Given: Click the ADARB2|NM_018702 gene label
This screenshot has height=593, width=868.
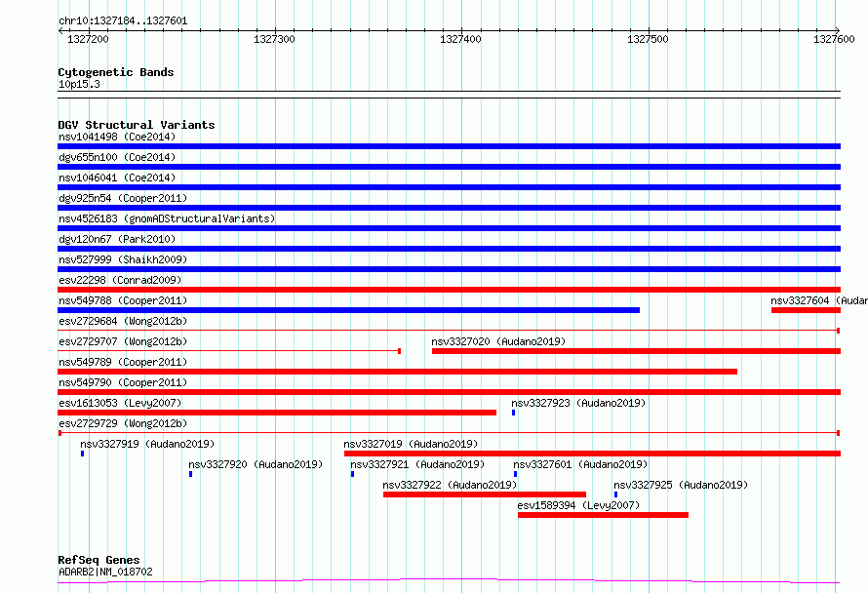Looking at the screenshot, I should pyautogui.click(x=105, y=572).
